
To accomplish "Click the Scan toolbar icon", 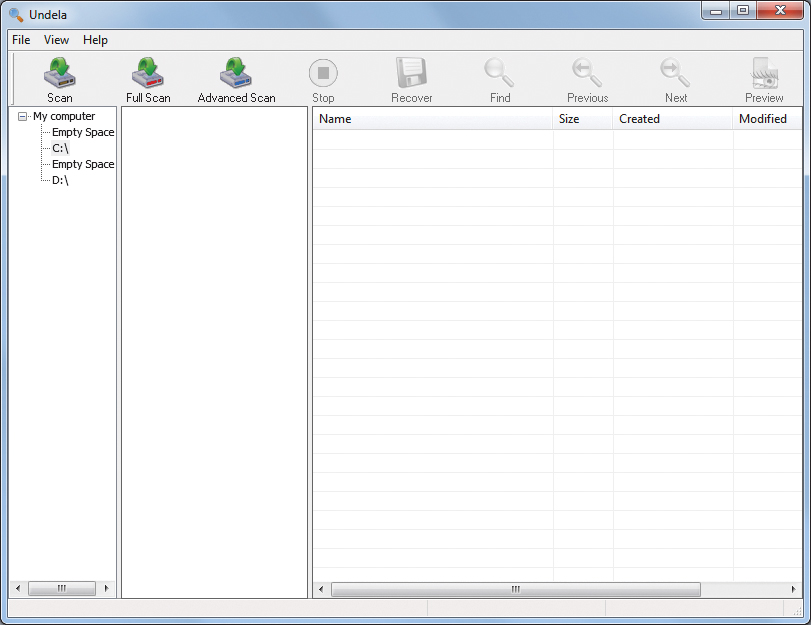I will click(x=60, y=74).
